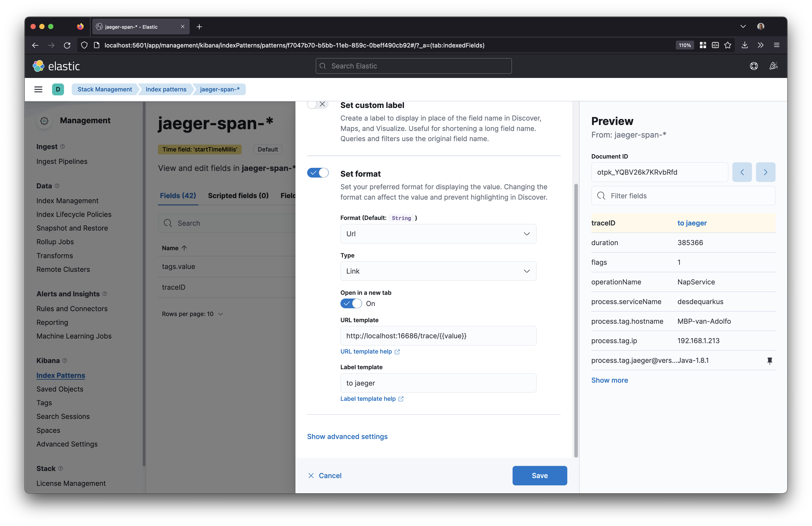The width and height of the screenshot is (812, 526).
Task: Close the jaeger-span Elastic tab
Action: 182,27
